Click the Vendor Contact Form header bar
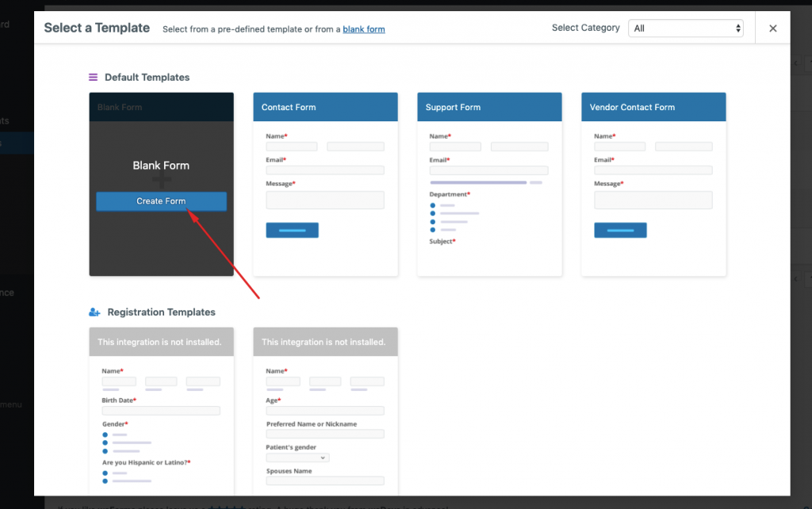The width and height of the screenshot is (812, 509). [x=653, y=107]
